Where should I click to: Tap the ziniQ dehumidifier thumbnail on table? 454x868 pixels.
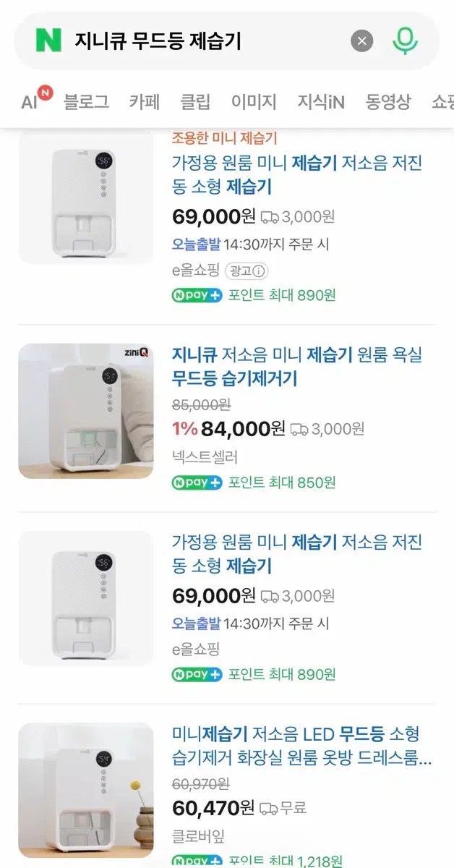(x=86, y=411)
